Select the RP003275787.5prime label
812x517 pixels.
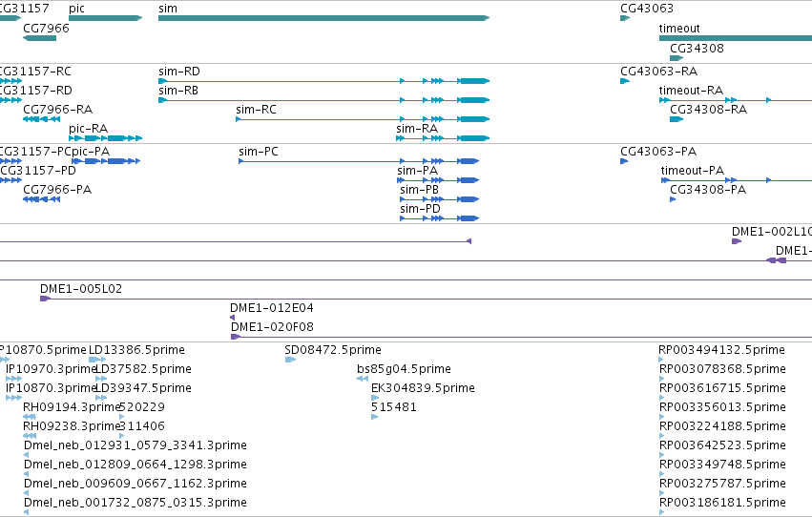(x=722, y=485)
